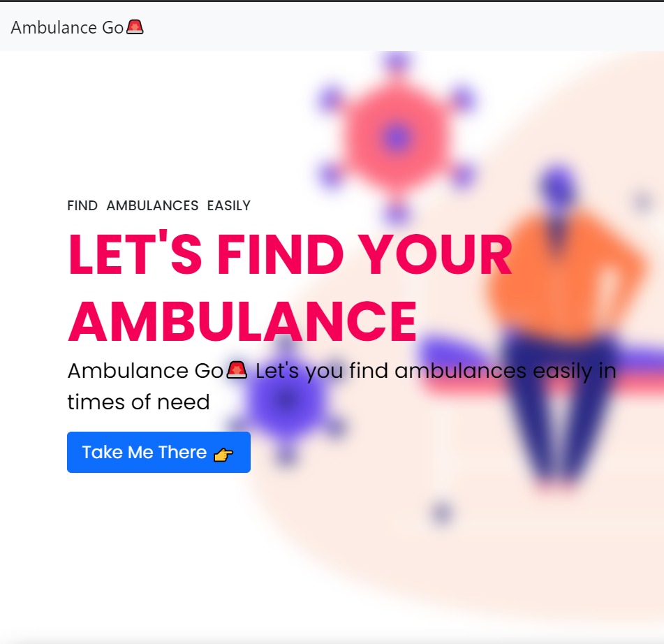The width and height of the screenshot is (664, 644).
Task: Click the small gray virus below the figure
Action: (442, 513)
